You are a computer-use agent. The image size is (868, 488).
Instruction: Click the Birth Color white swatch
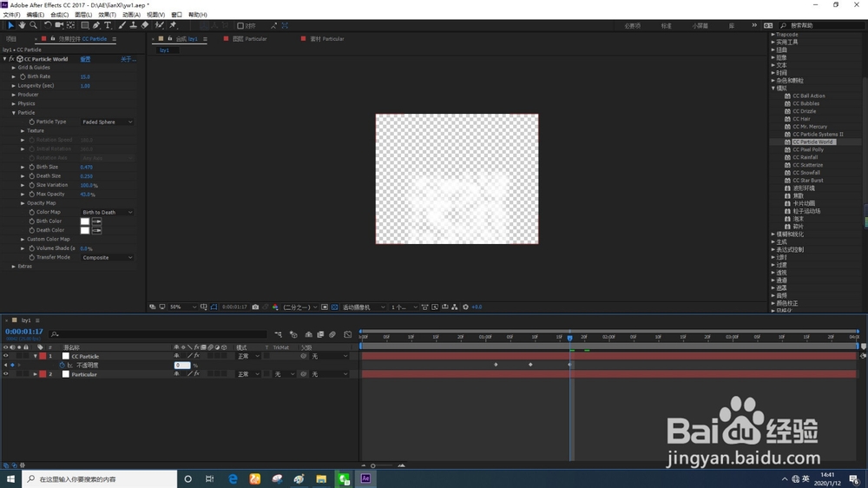[85, 221]
